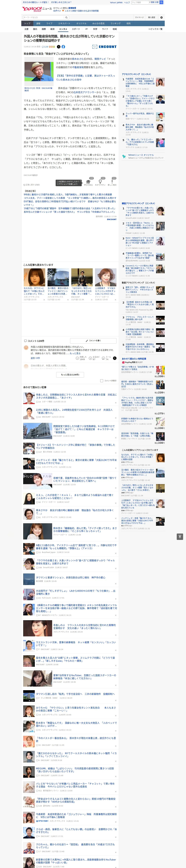Select the スポーツ category tab
Screen dimensions: 186x868
76,29
